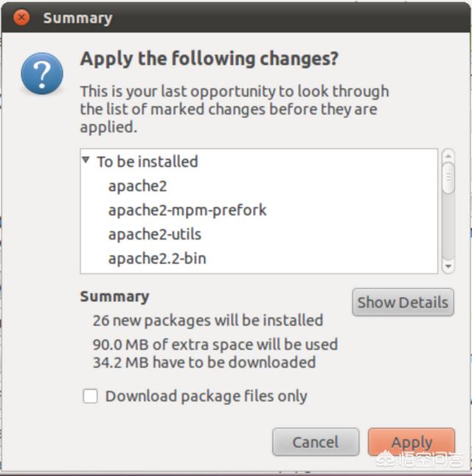Cancel the pending changes

(316, 442)
